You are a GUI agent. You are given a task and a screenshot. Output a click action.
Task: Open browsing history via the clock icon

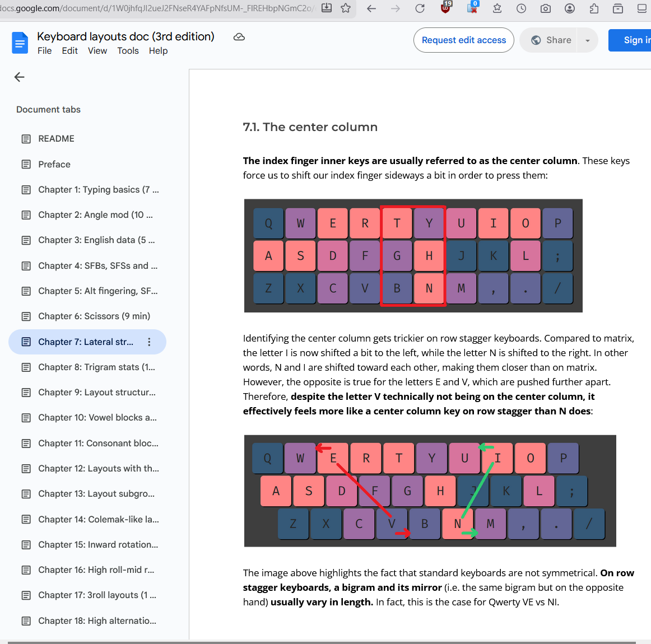pyautogui.click(x=521, y=9)
